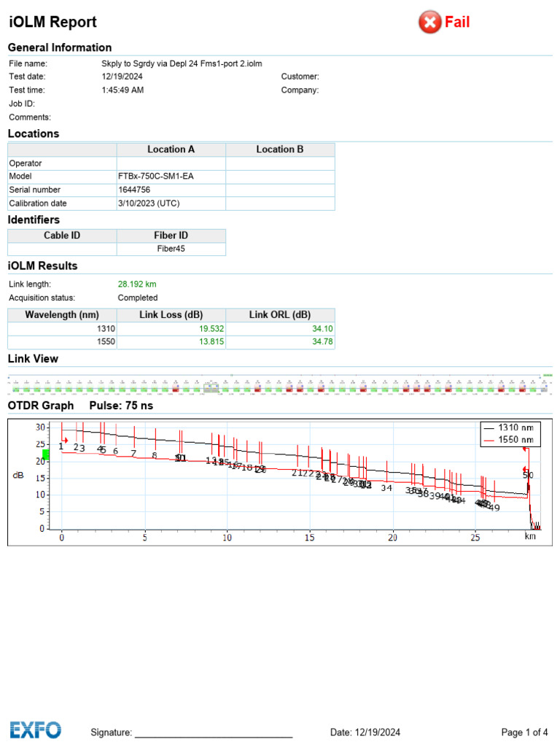560x747 pixels.
Task: Click link ORL value 34.78
Action: pyautogui.click(x=322, y=342)
